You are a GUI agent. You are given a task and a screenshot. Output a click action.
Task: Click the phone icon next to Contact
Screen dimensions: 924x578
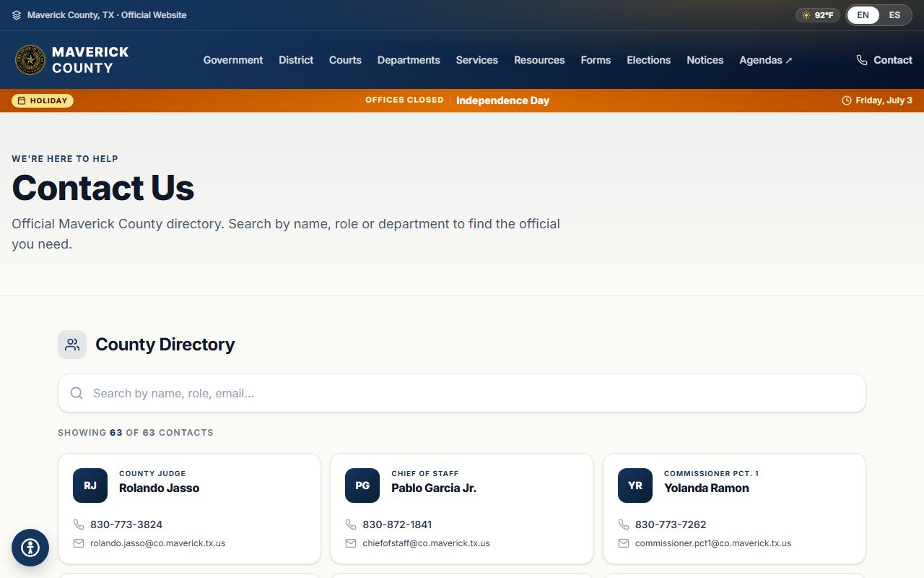[x=862, y=60]
